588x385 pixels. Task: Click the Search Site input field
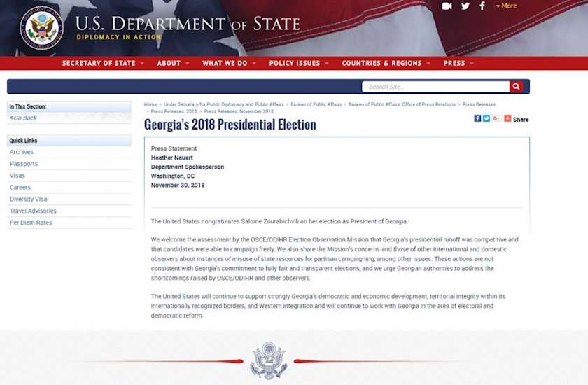pos(435,87)
